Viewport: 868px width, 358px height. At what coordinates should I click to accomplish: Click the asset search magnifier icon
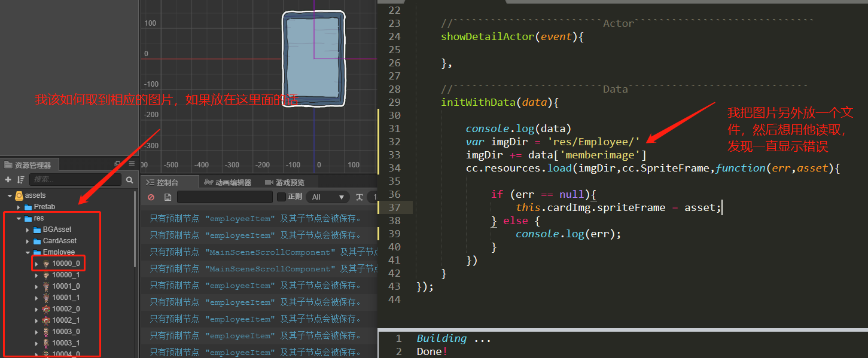129,179
